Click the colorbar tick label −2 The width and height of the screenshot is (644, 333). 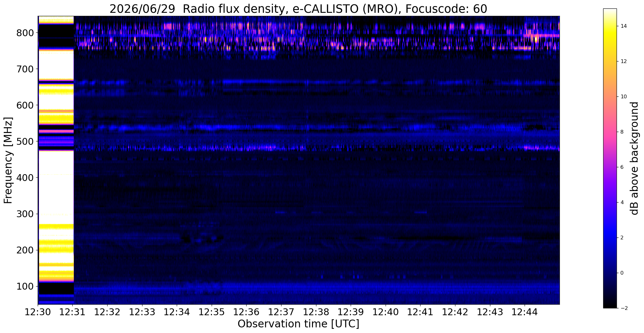624,308
